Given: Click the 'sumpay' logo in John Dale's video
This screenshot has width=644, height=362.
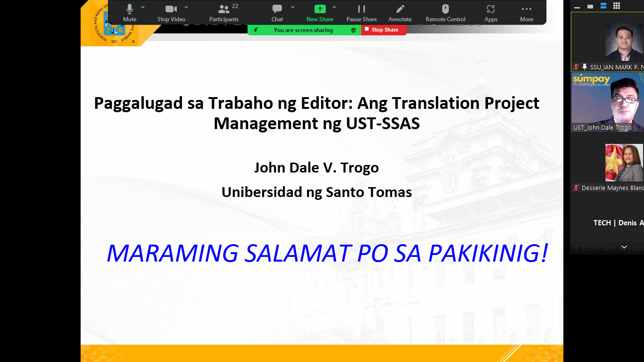Looking at the screenshot, I should pyautogui.click(x=591, y=79).
